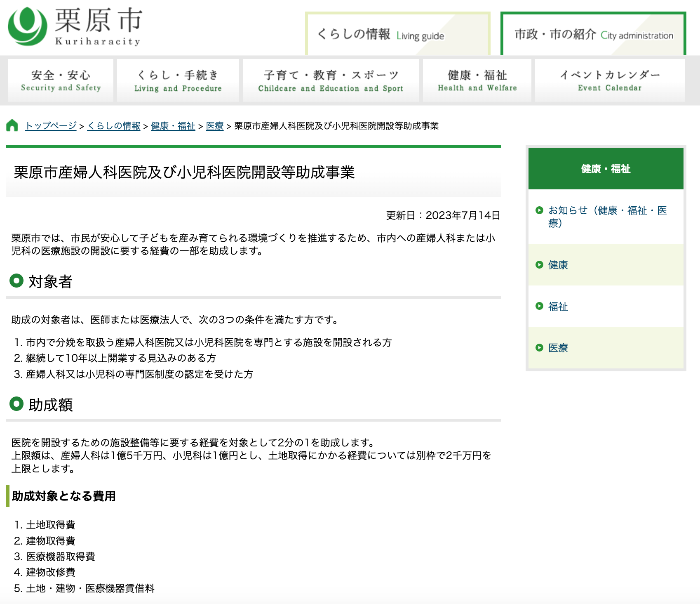The height and width of the screenshot is (604, 700).
Task: Follow 健康・福祉 breadcrumb link
Action: [x=173, y=126]
